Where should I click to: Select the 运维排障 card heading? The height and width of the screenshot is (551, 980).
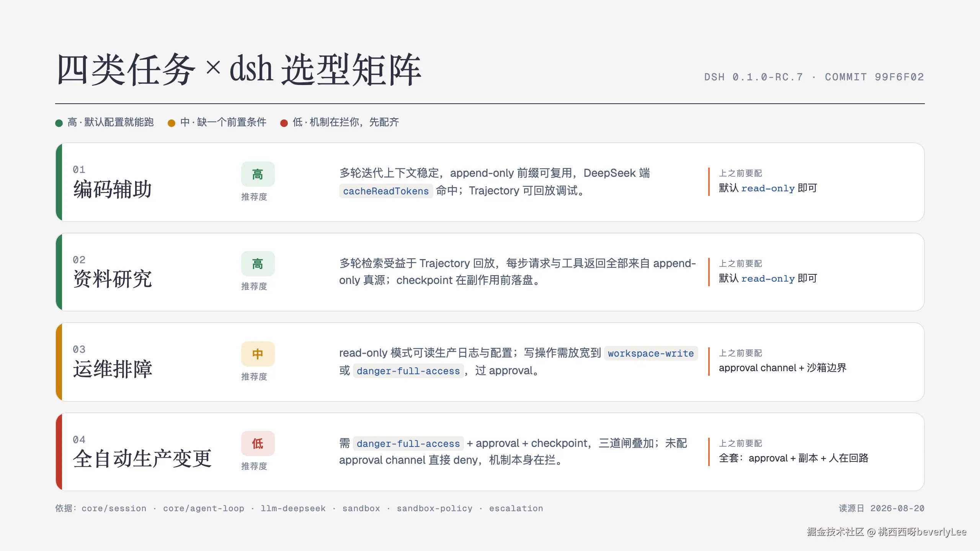click(113, 369)
